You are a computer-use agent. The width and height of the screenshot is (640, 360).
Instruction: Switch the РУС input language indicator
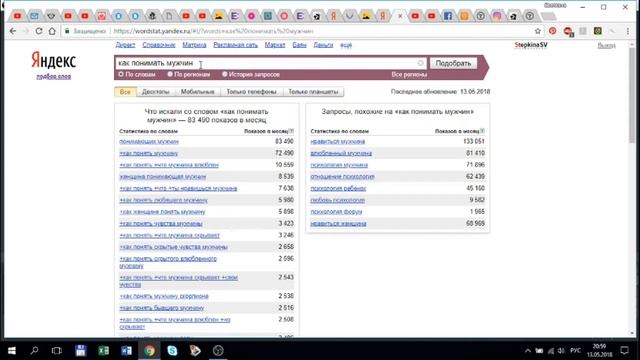576,351
